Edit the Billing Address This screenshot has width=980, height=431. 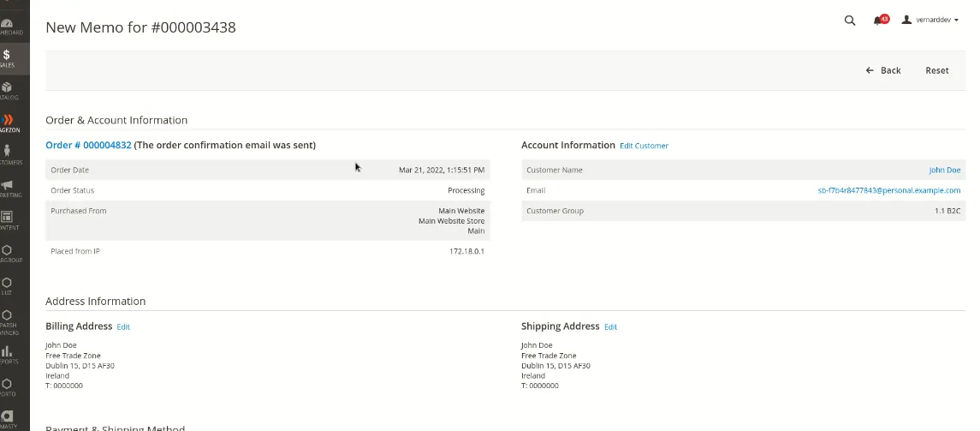click(123, 326)
